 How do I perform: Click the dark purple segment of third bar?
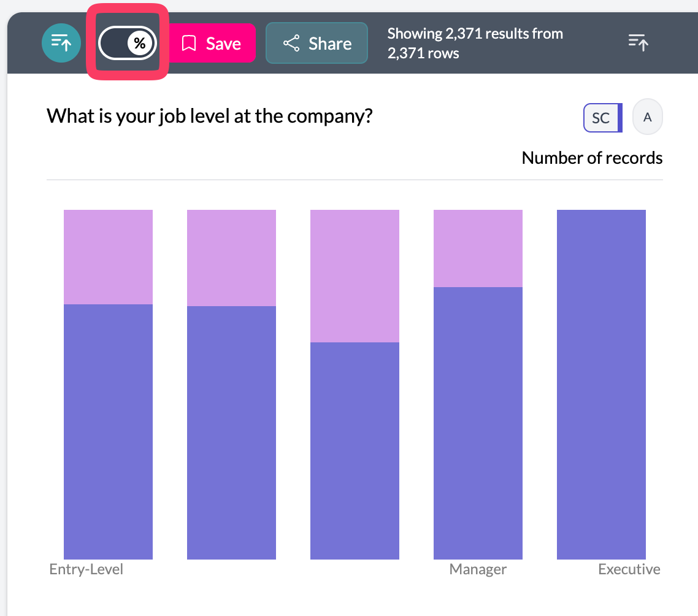coord(355,450)
